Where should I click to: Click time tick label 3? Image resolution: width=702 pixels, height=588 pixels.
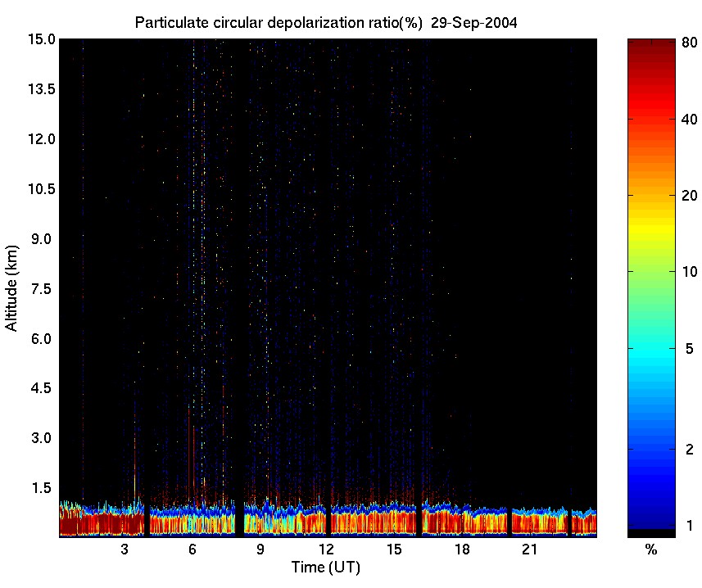tap(125, 549)
